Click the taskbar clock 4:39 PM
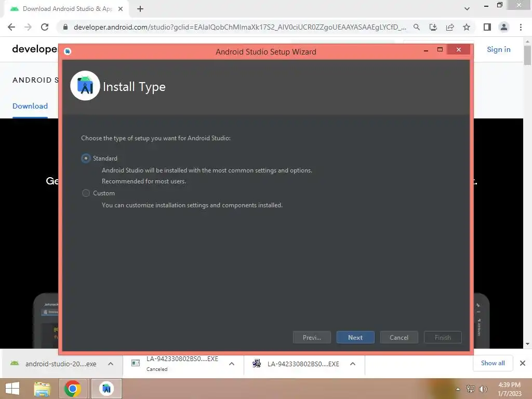The width and height of the screenshot is (532, 399). [x=509, y=385]
